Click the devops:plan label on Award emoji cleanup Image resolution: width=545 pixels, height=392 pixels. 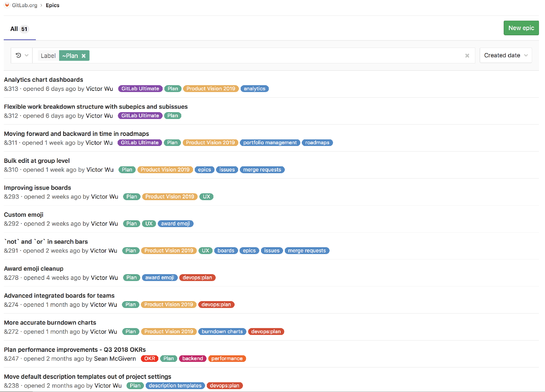[197, 278]
